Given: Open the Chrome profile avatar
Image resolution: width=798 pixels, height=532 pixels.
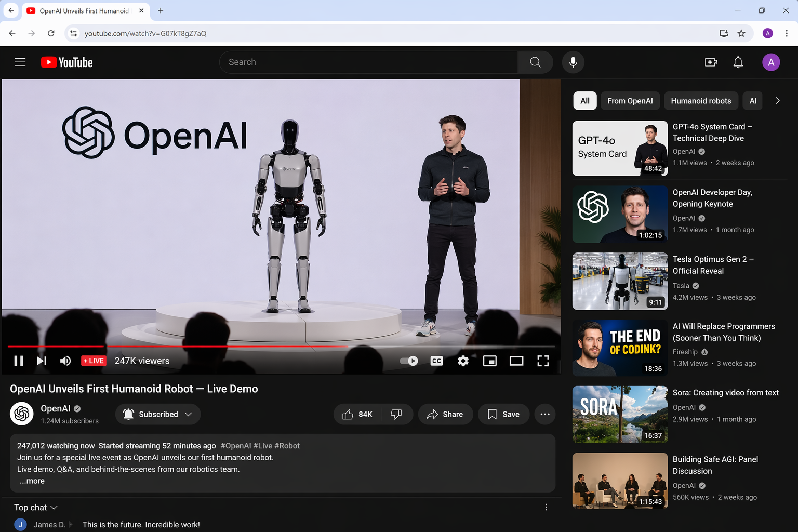Looking at the screenshot, I should (768, 33).
